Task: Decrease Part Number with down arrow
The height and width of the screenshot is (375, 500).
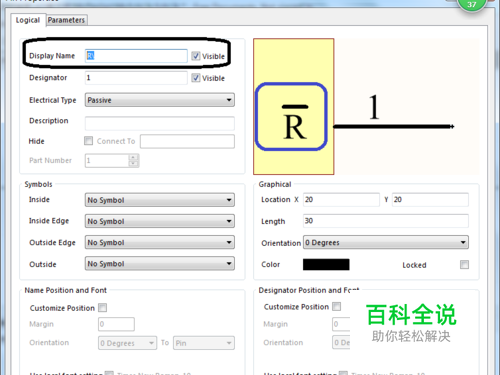Action: (133, 163)
